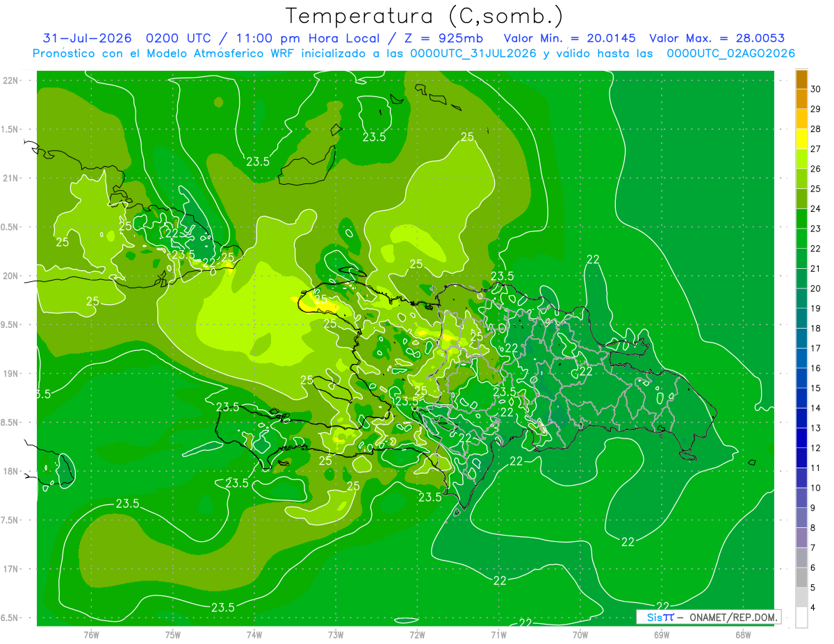Pick the lime swatch between 25 and 26
This screenshot has height=644, width=834.
(801, 179)
